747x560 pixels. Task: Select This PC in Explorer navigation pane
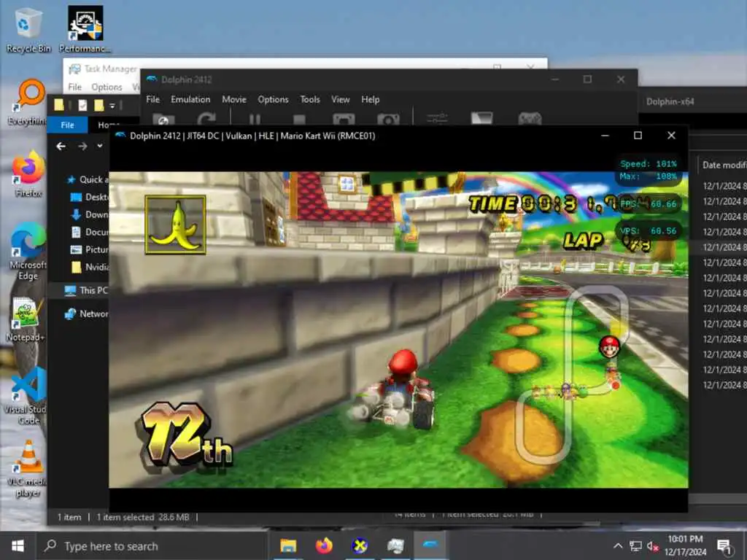tap(86, 290)
